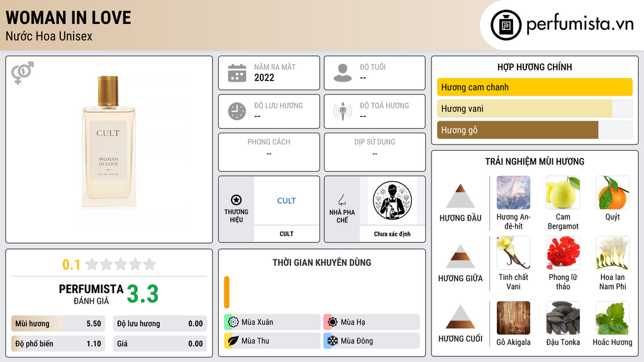This screenshot has width=644, height=362.
Task: Click the star badge icon above Thương hiệu
Action: click(x=236, y=200)
